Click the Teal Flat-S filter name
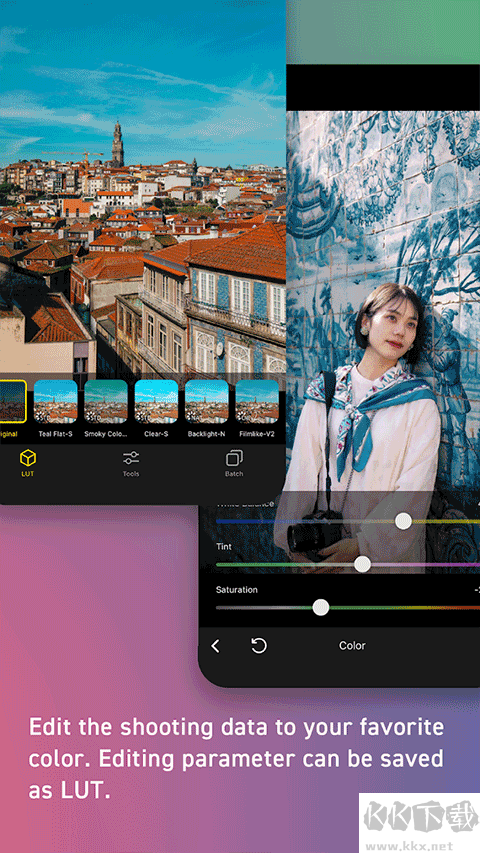 [56, 434]
